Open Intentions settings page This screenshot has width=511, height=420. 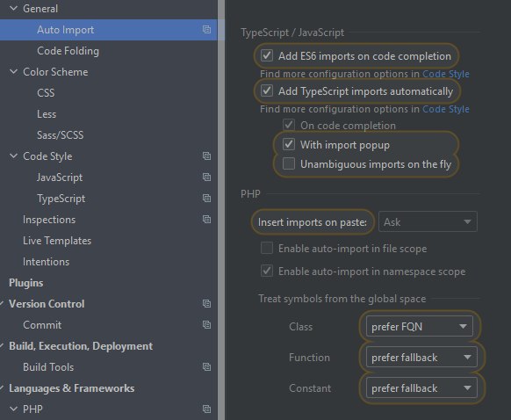click(46, 262)
